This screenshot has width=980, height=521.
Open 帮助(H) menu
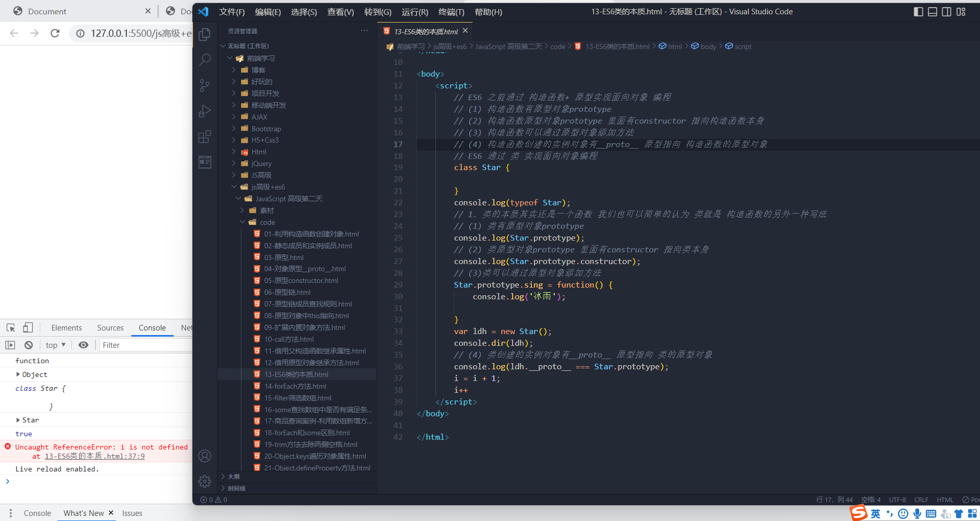tap(488, 12)
